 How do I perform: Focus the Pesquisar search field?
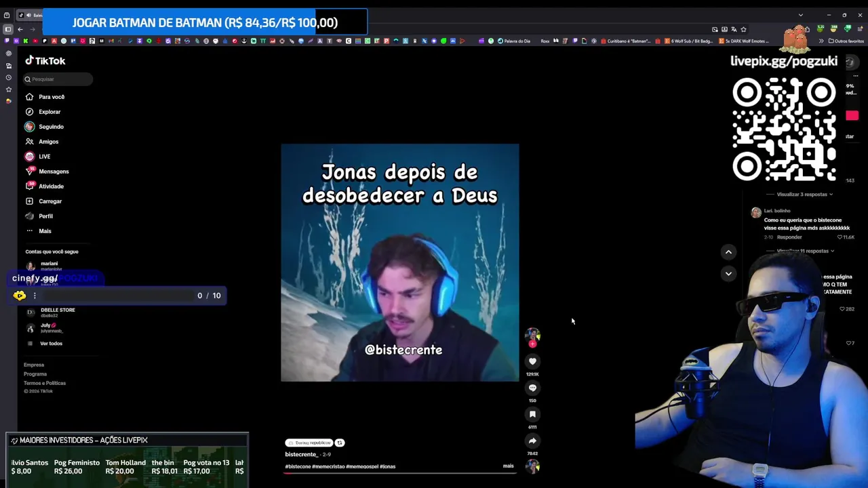click(58, 79)
